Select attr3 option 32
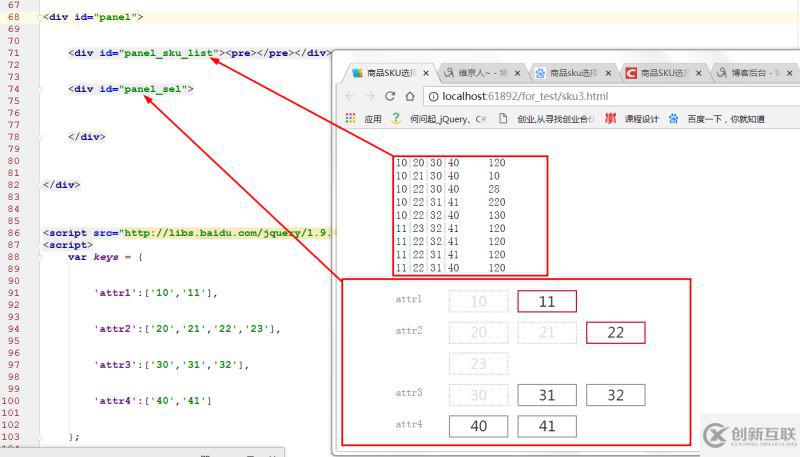The width and height of the screenshot is (800, 457). tap(616, 395)
